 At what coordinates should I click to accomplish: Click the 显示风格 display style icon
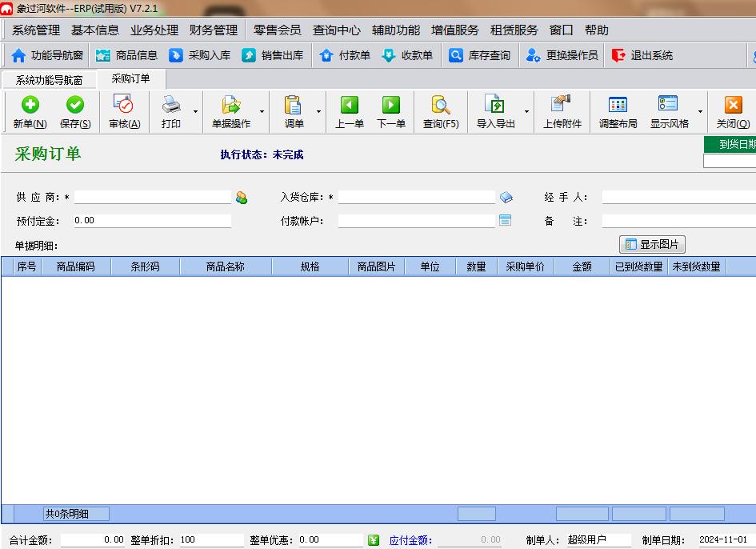click(x=668, y=104)
